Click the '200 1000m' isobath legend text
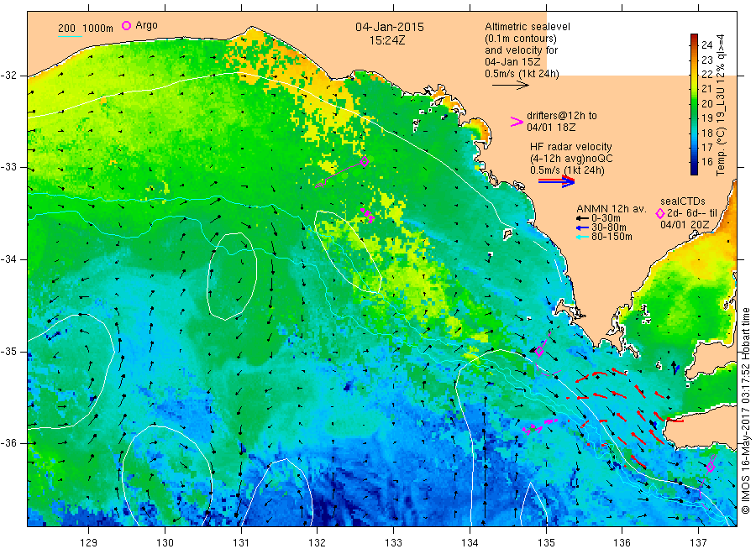 86,28
